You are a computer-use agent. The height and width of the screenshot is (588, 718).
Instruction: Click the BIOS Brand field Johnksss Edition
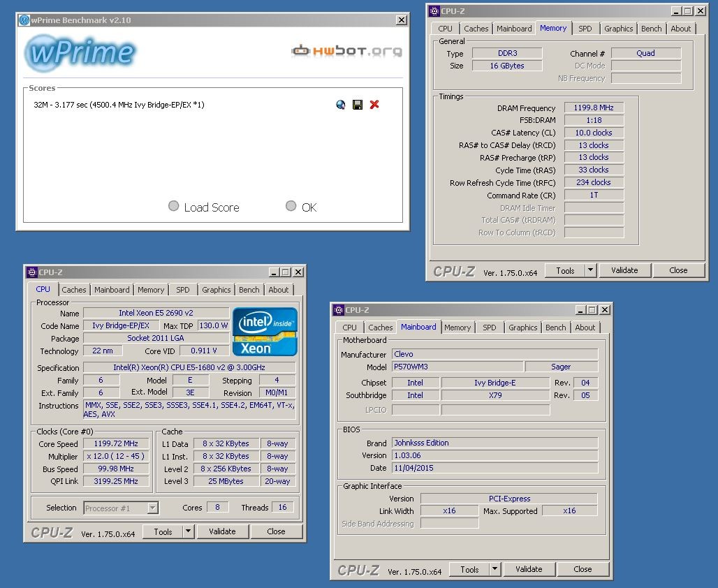495,443
